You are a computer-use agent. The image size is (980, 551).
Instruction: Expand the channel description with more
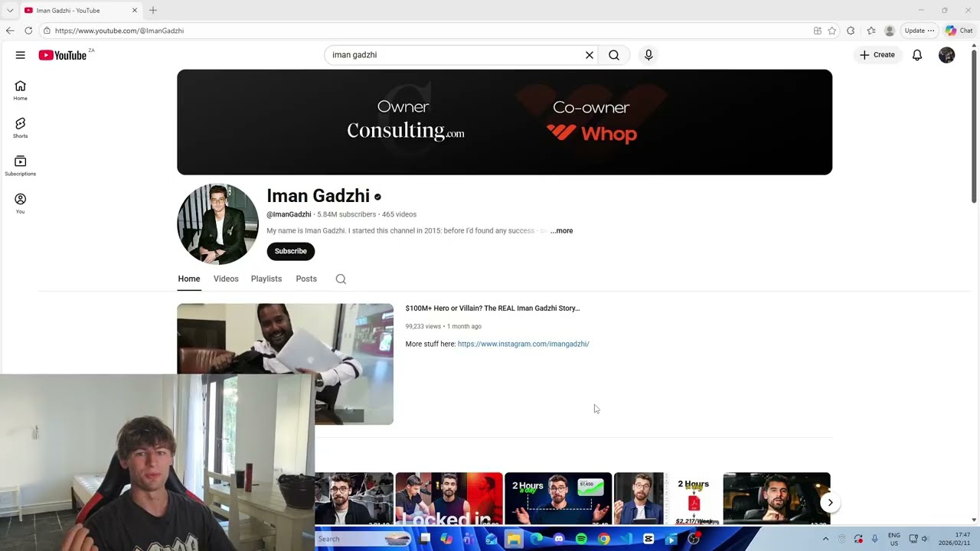(561, 230)
